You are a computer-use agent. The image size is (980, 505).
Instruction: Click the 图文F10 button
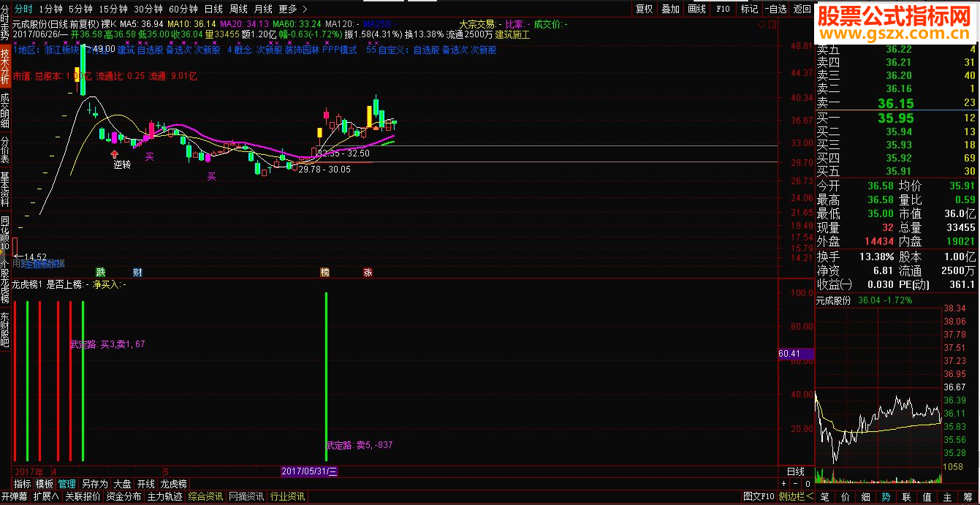[759, 497]
